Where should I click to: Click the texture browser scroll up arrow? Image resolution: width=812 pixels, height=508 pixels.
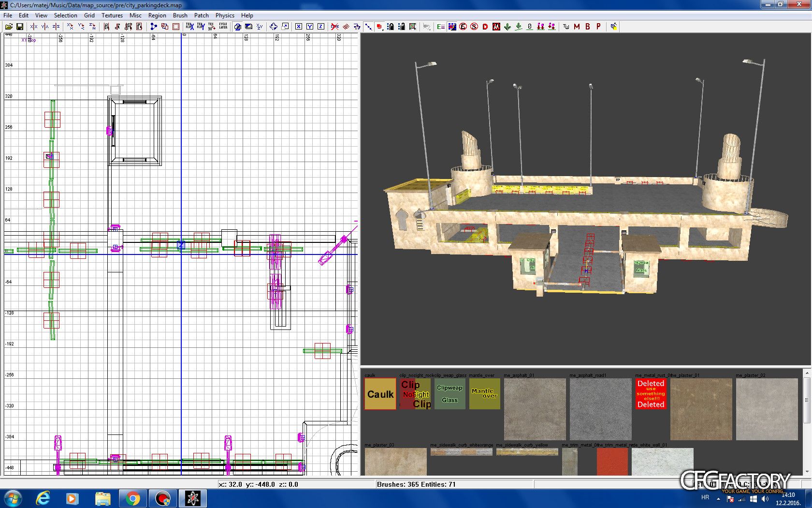click(807, 373)
